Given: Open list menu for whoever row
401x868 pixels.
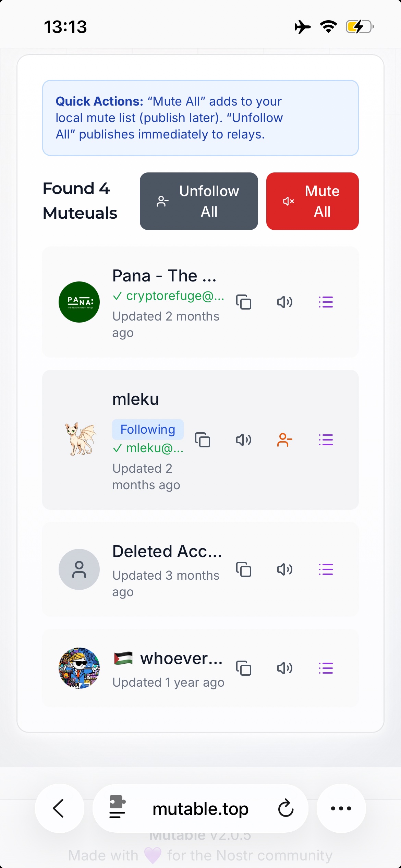Looking at the screenshot, I should point(326,668).
